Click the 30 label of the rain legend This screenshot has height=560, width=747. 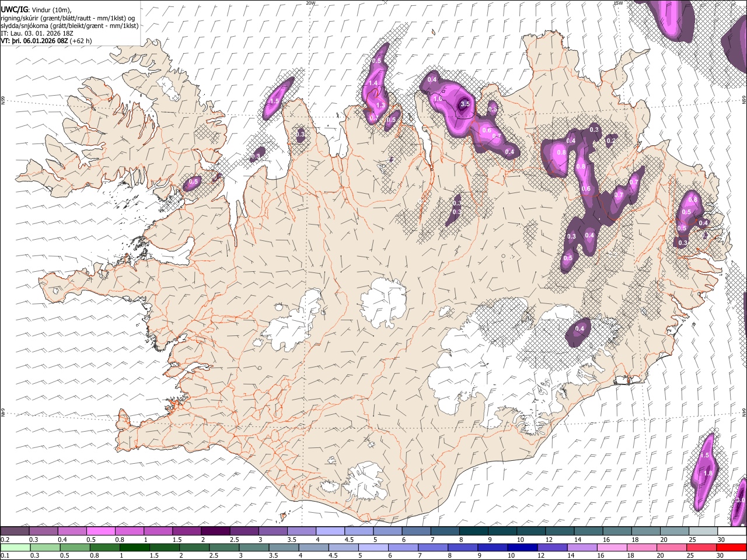click(x=721, y=556)
